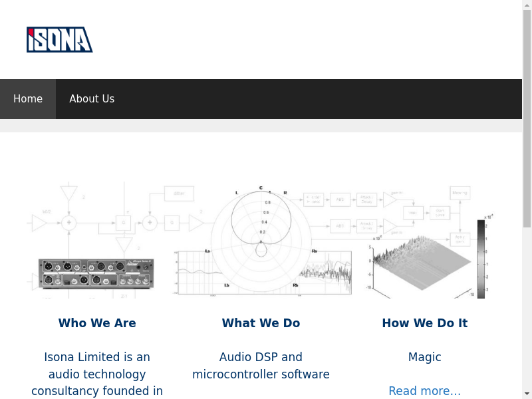Open the Home menu item
Image resolution: width=532 pixels, height=399 pixels.
pos(28,99)
